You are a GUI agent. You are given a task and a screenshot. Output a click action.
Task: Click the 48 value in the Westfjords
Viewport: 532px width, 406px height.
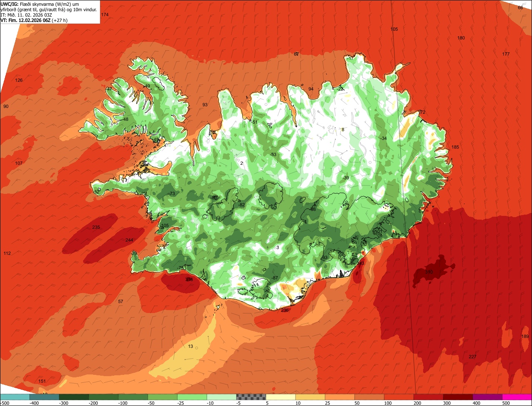126,119
